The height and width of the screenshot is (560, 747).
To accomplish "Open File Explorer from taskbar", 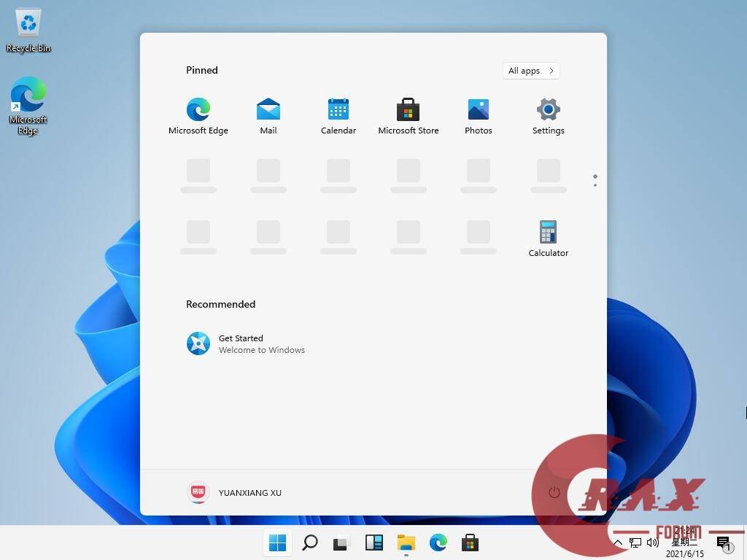I will tap(406, 542).
